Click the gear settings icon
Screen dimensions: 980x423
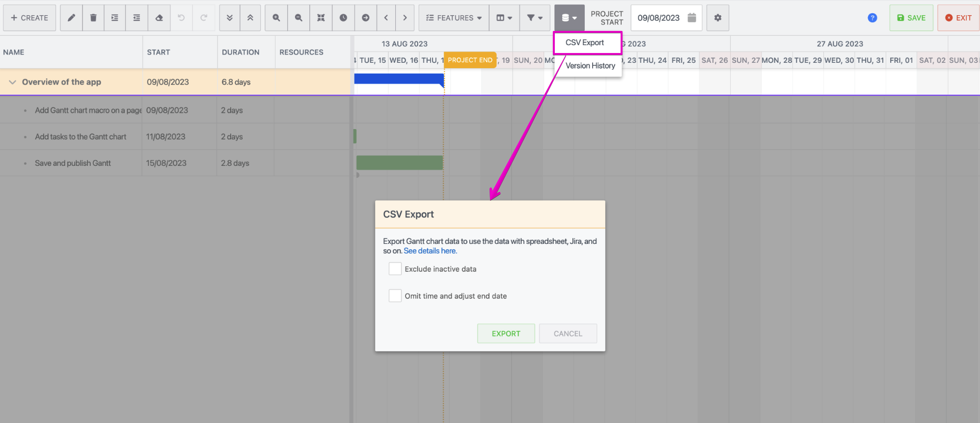[718, 18]
